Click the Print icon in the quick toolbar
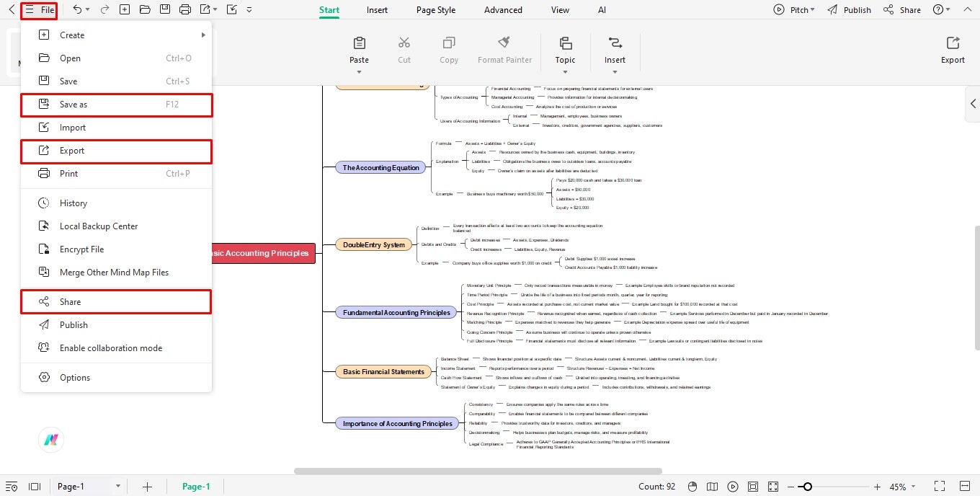This screenshot has width=980, height=496. tap(185, 9)
